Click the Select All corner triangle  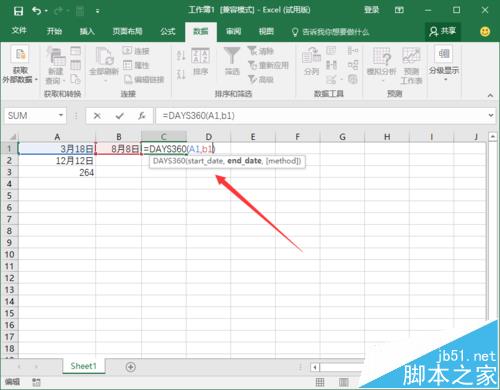coord(12,136)
